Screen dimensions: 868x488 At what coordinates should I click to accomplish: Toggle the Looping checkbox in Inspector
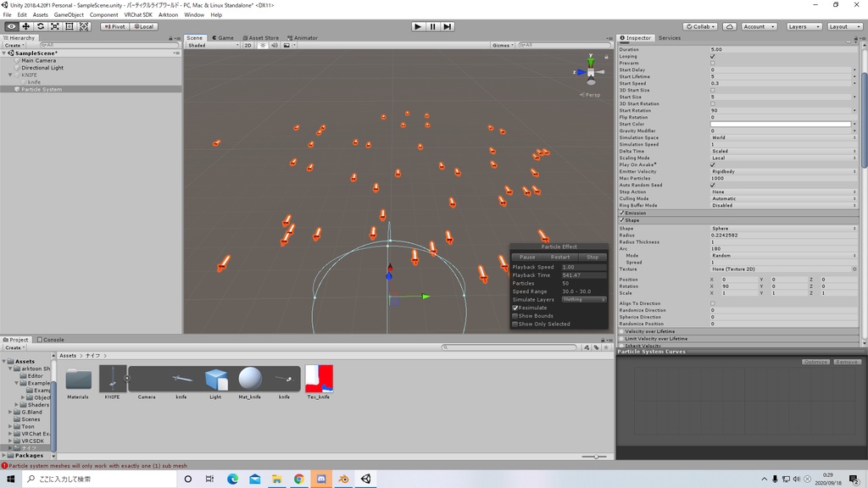(x=713, y=57)
